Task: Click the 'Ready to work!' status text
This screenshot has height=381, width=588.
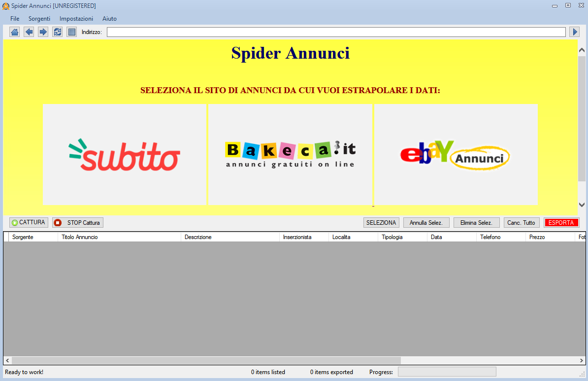Action: coord(24,372)
